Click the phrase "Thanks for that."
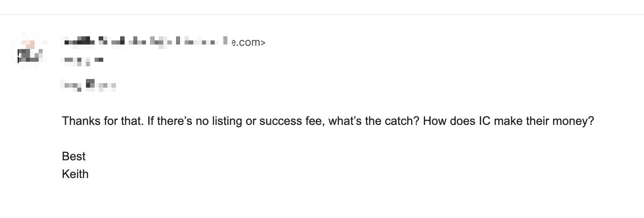644x218 pixels. coord(103,121)
